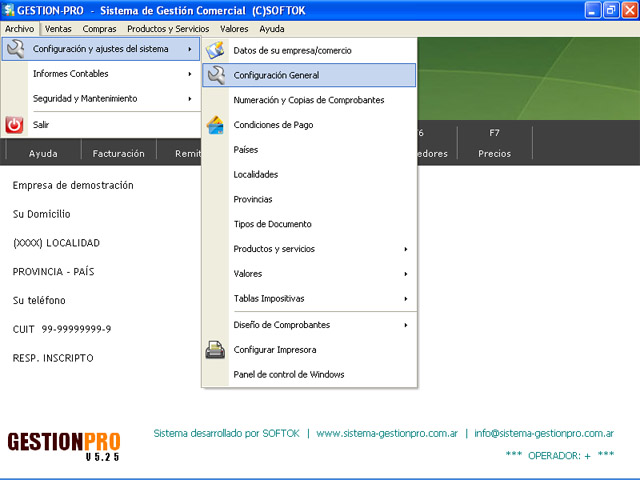Screen dimensions: 640x480
Task: Open Configurar Impresora
Action: pyautogui.click(x=309, y=350)
